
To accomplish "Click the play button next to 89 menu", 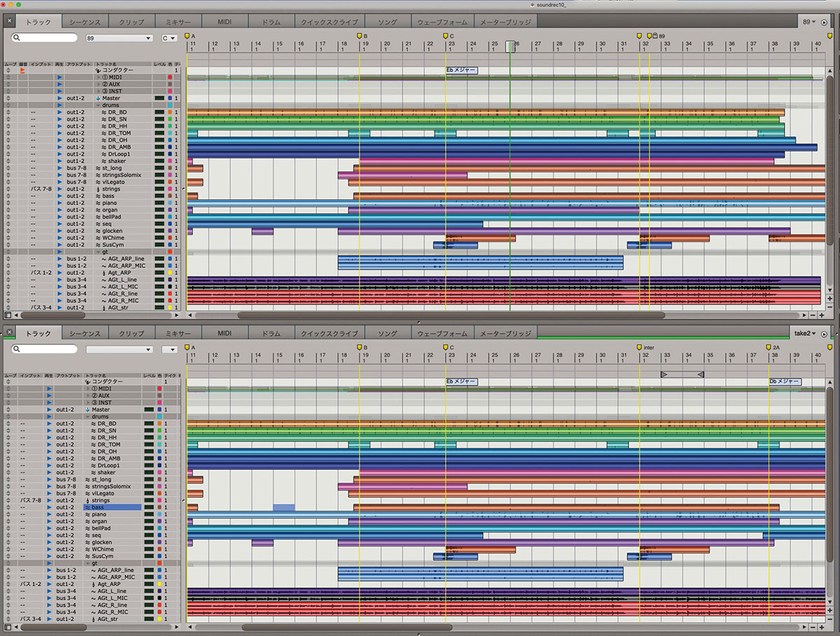I will click(x=824, y=22).
